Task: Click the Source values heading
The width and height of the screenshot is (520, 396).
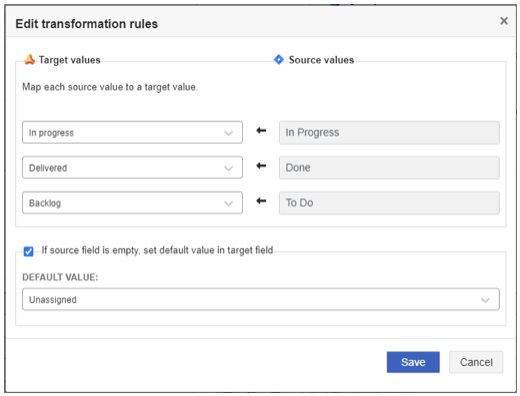Action: (x=321, y=60)
